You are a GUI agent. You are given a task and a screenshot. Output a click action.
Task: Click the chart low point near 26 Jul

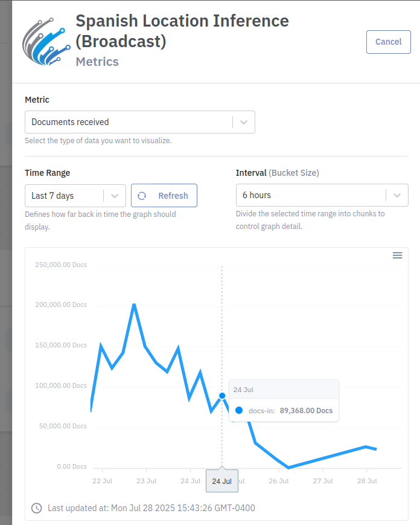[288, 467]
